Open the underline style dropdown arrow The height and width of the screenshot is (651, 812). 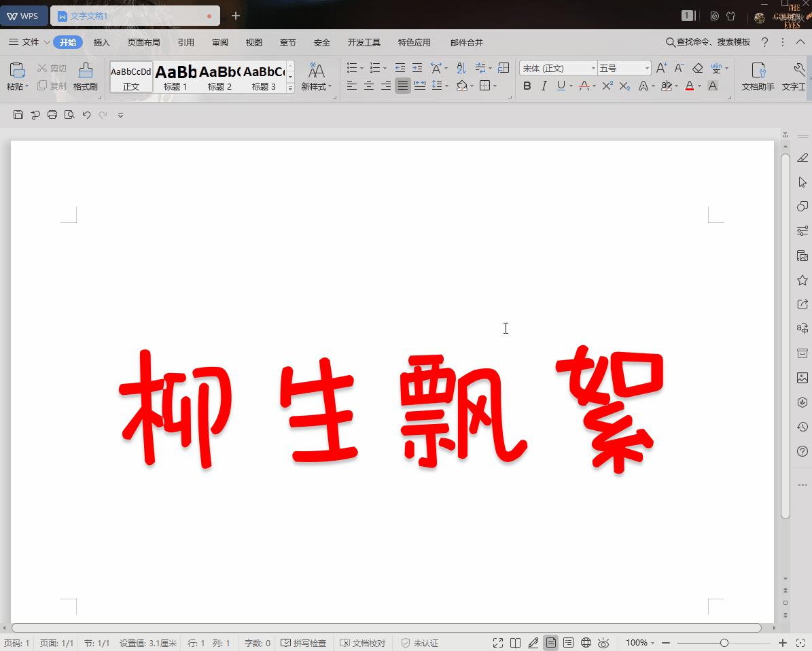[x=569, y=86]
